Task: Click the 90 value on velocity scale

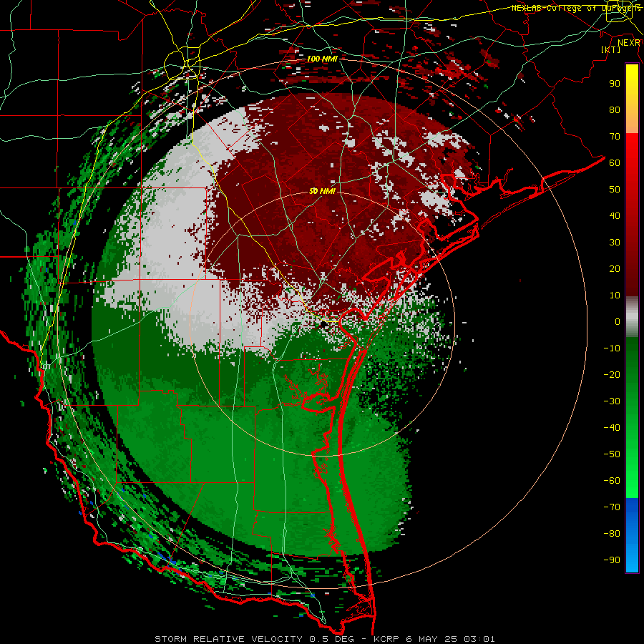Action: coord(615,84)
